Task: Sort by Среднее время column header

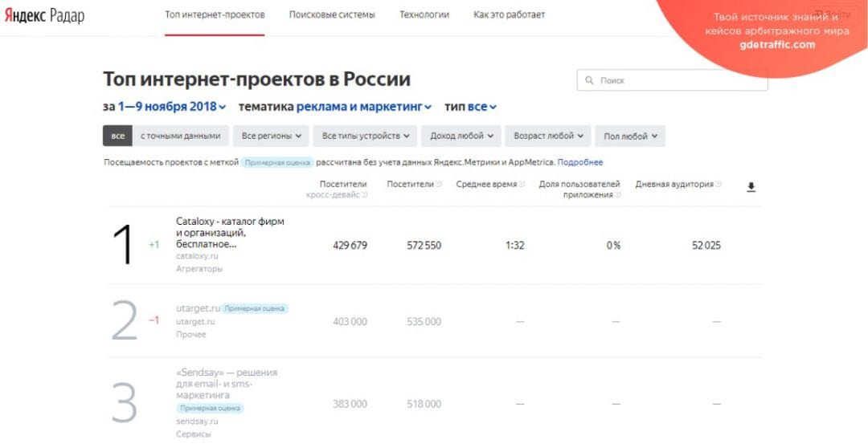Action: coord(486,184)
